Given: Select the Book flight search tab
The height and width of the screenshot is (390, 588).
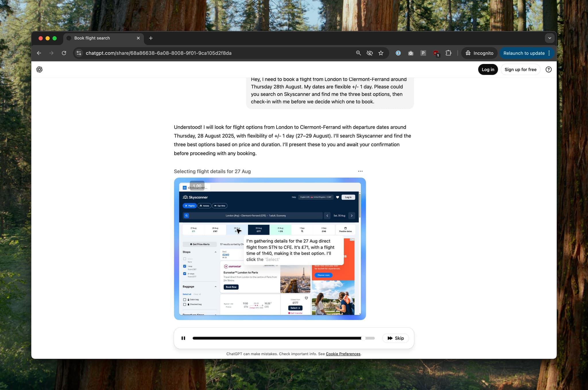Looking at the screenshot, I should [103, 38].
